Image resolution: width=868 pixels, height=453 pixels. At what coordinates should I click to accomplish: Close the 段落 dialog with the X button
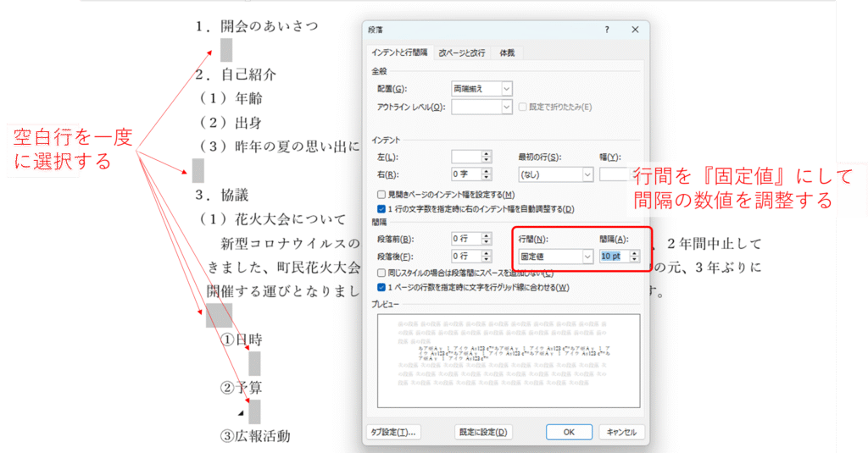[635, 30]
